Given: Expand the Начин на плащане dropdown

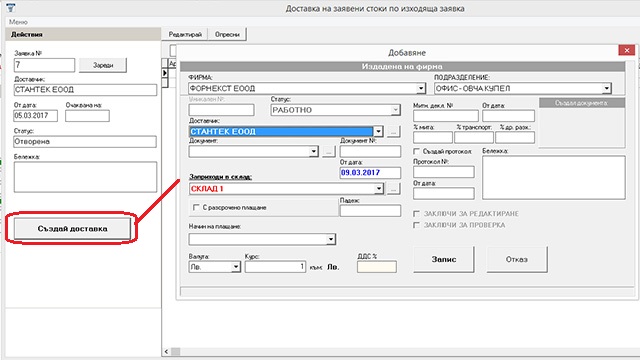Looking at the screenshot, I should point(331,239).
